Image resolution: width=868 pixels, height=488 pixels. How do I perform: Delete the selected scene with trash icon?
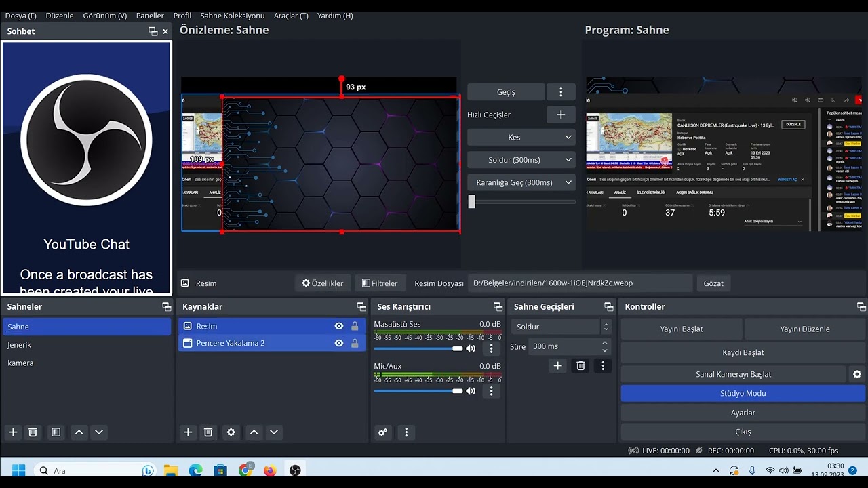[33, 432]
